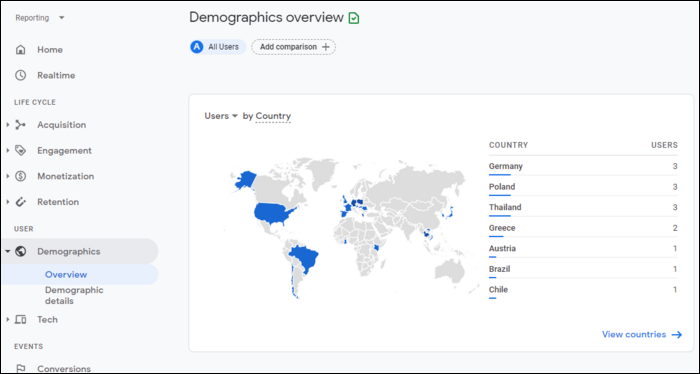700x374 pixels.
Task: Click the Retention magnet icon
Action: click(x=21, y=202)
